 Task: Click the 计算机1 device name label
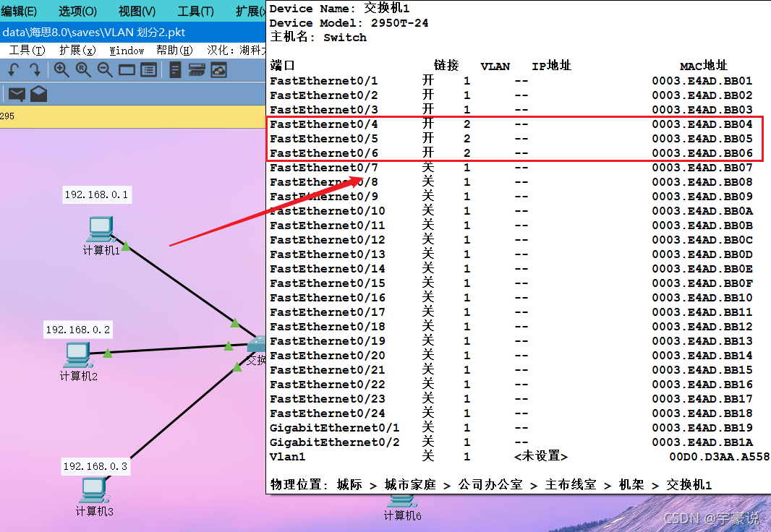tap(101, 251)
